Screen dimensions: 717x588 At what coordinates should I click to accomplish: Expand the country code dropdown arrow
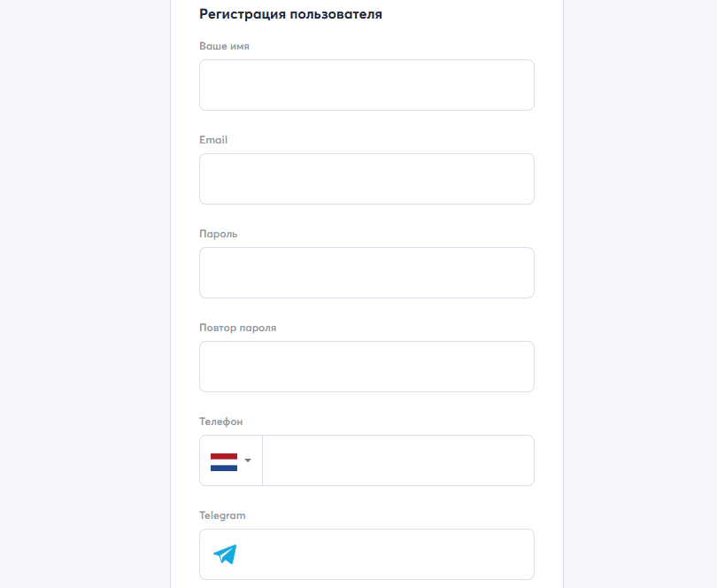pos(248,460)
